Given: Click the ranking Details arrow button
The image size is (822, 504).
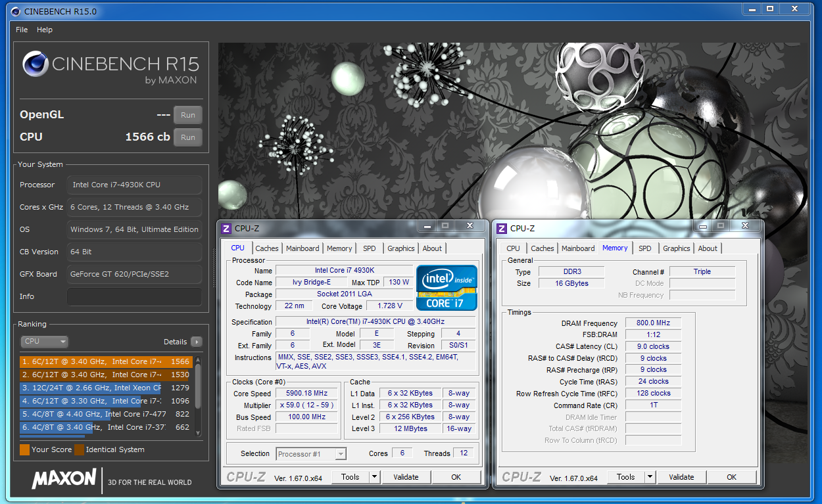Looking at the screenshot, I should (x=196, y=342).
